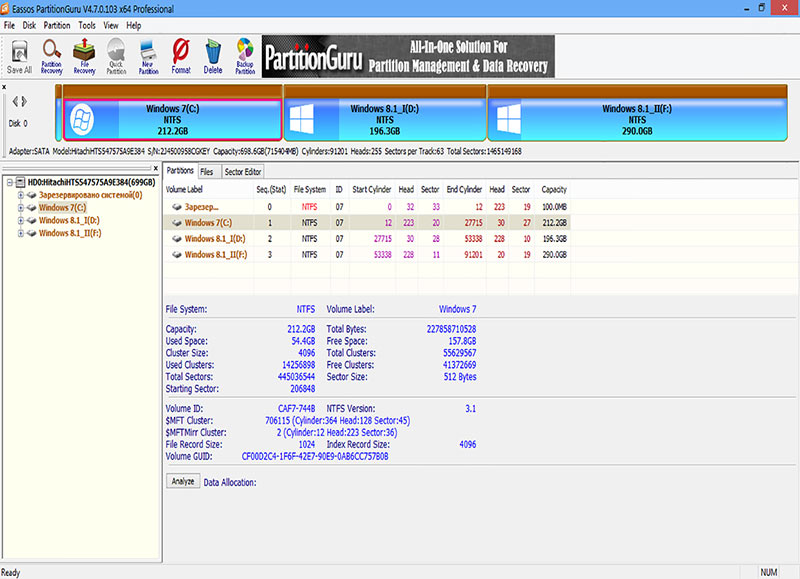Open the Partition menu
Viewport: 800px width, 579px height.
tap(57, 26)
